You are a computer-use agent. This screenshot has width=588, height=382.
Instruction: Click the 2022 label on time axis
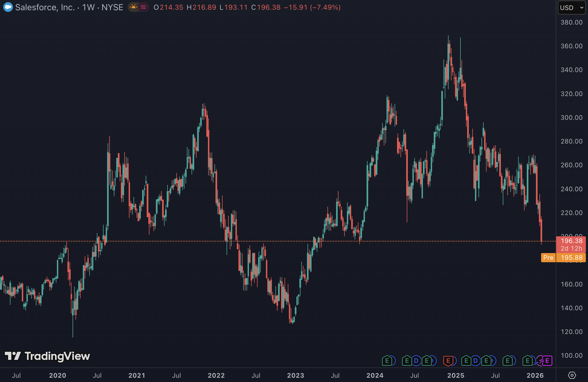click(x=216, y=376)
